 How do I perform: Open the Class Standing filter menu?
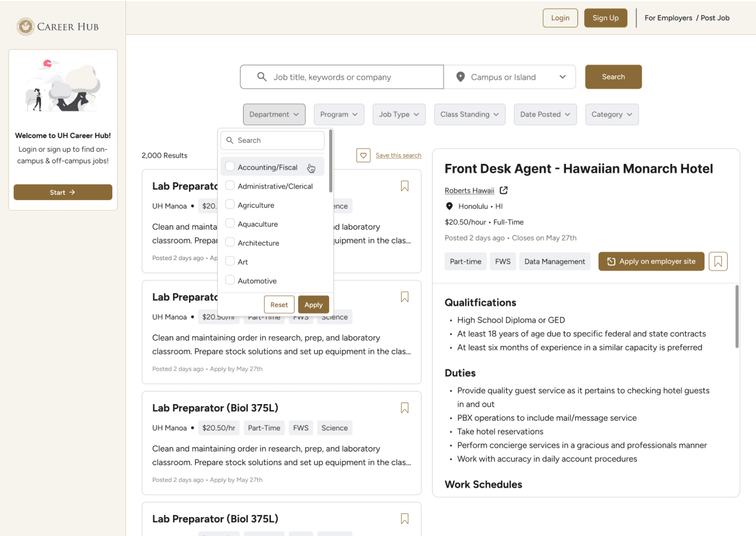(469, 114)
